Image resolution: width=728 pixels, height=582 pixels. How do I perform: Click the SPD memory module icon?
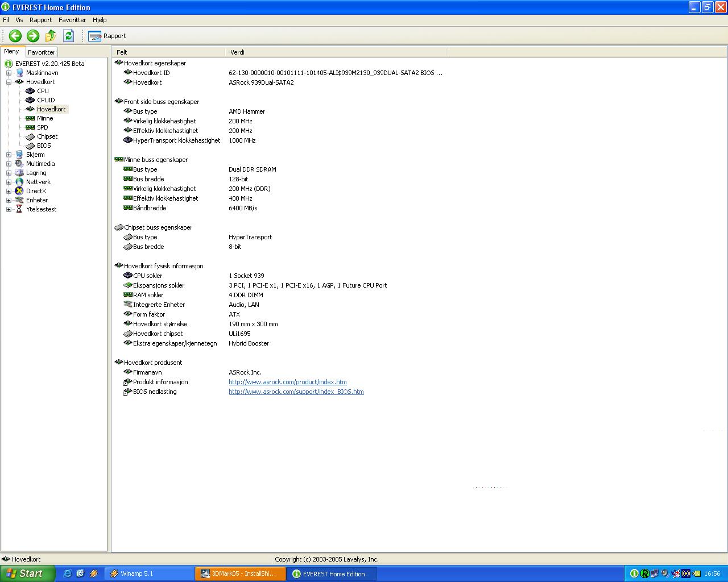30,127
